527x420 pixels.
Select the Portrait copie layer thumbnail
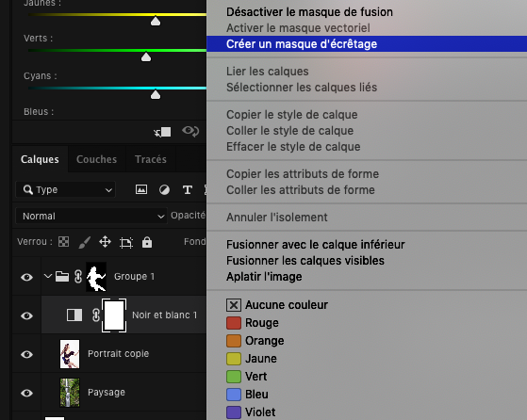coord(70,354)
